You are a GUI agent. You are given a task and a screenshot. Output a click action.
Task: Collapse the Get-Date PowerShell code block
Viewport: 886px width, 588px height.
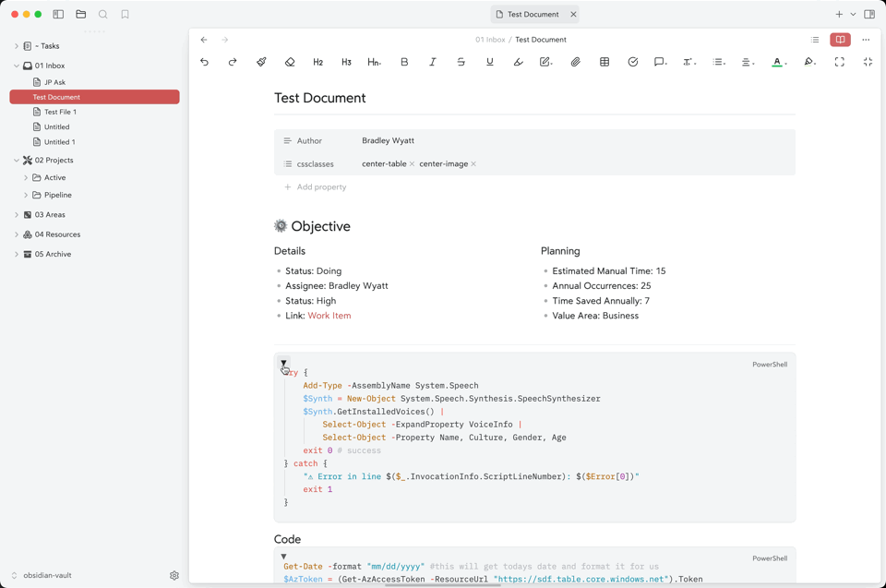coord(283,557)
